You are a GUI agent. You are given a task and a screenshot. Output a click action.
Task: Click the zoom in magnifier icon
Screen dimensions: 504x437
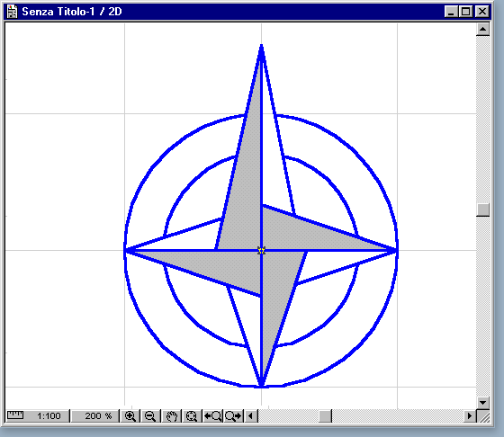pos(130,416)
